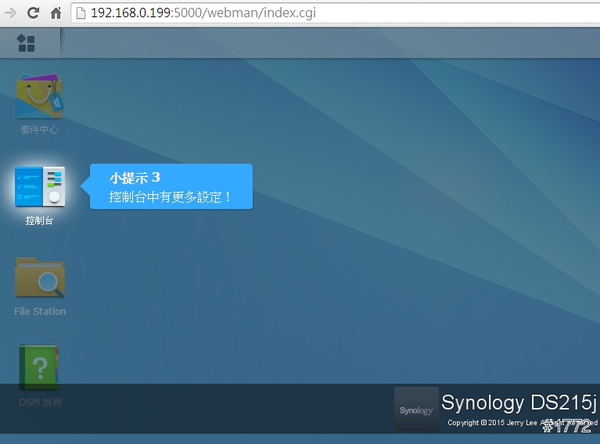Click the browser forward arrow

10,13
